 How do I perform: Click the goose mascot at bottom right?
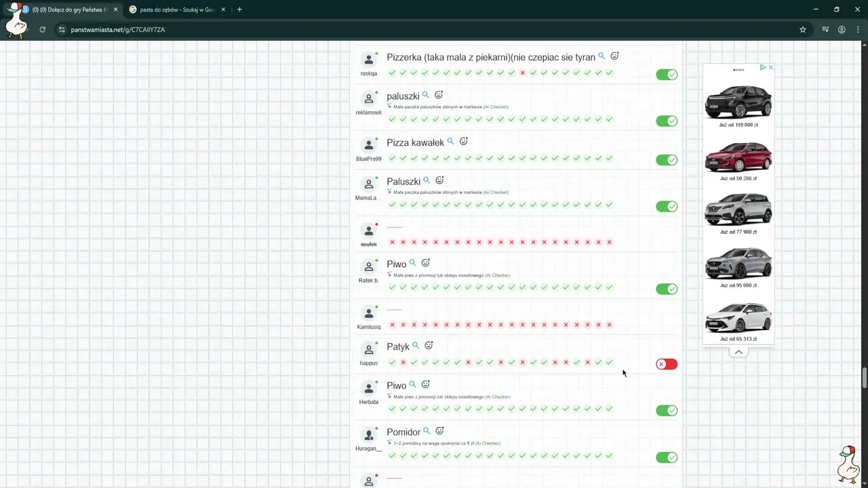point(847,464)
